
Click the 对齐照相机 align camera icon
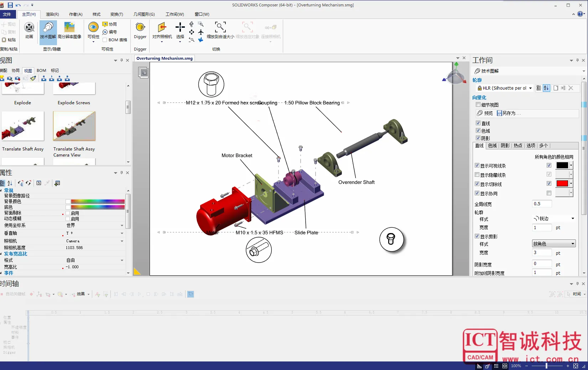point(162,27)
